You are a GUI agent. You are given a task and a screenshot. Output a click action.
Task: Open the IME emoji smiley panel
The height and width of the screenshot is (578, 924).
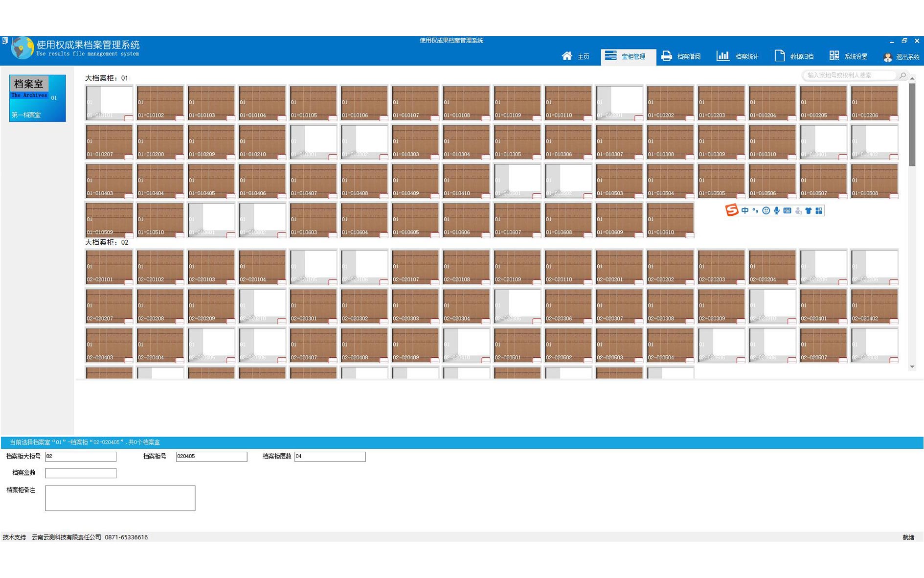766,210
